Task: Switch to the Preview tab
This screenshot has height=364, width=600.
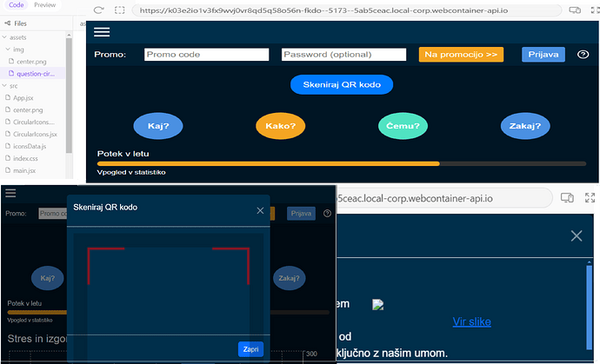Action: click(x=44, y=5)
